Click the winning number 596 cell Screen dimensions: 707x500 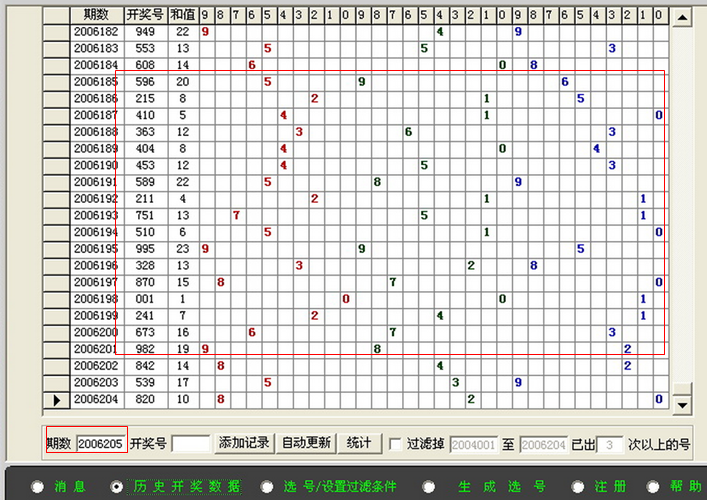click(146, 82)
